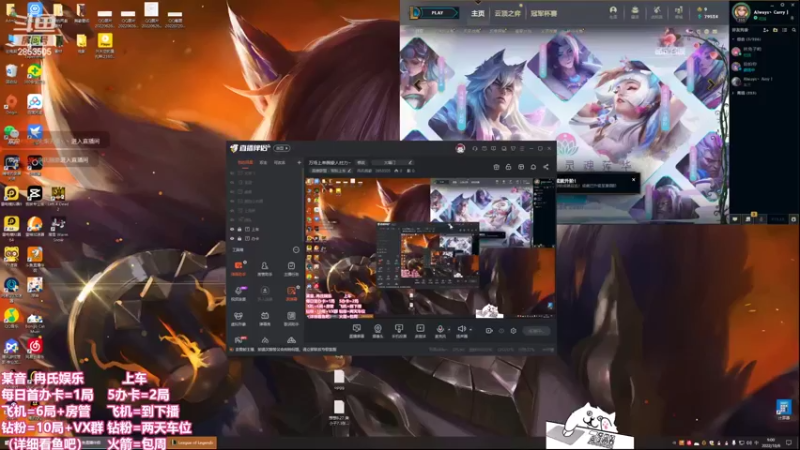Open the second tool in the toolbox top row
This screenshot has height=450, width=800.
click(264, 268)
